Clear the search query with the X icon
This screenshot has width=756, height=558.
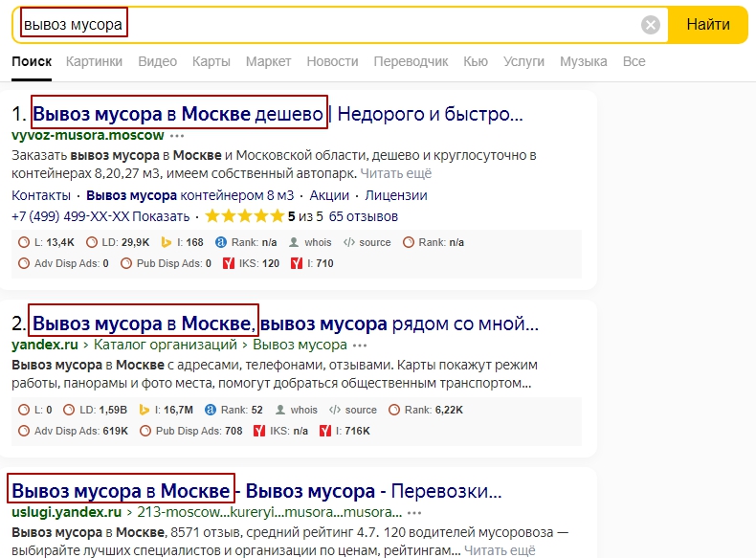click(651, 25)
